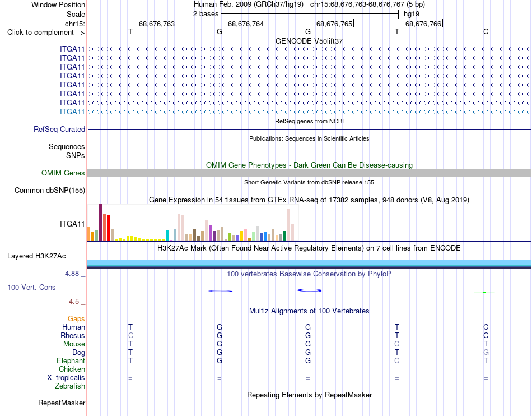Viewport: 532px width, 416px height.
Task: Select the 'Scale' track label
Action: tap(76, 14)
